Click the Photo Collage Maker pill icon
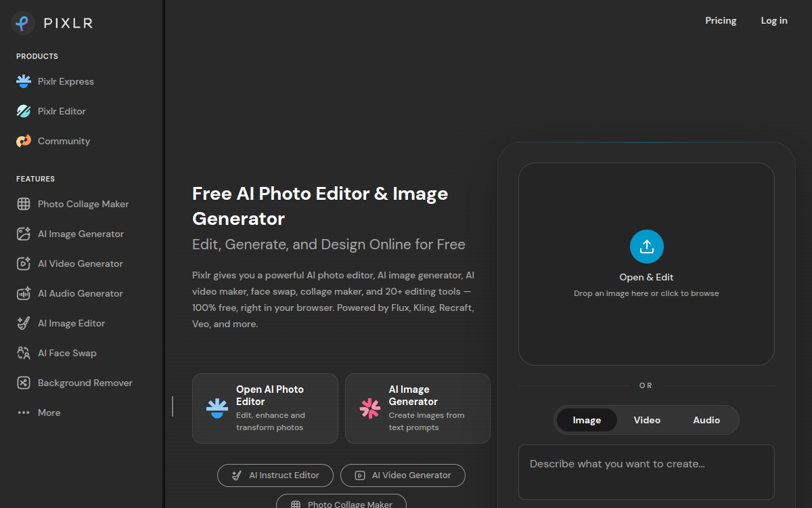The width and height of the screenshot is (812, 508). pyautogui.click(x=296, y=505)
